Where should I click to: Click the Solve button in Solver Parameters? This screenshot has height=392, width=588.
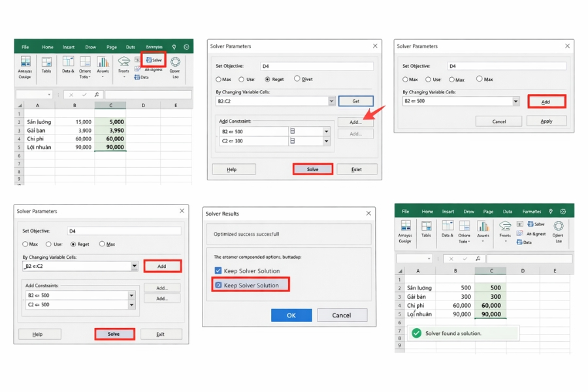coord(313,169)
